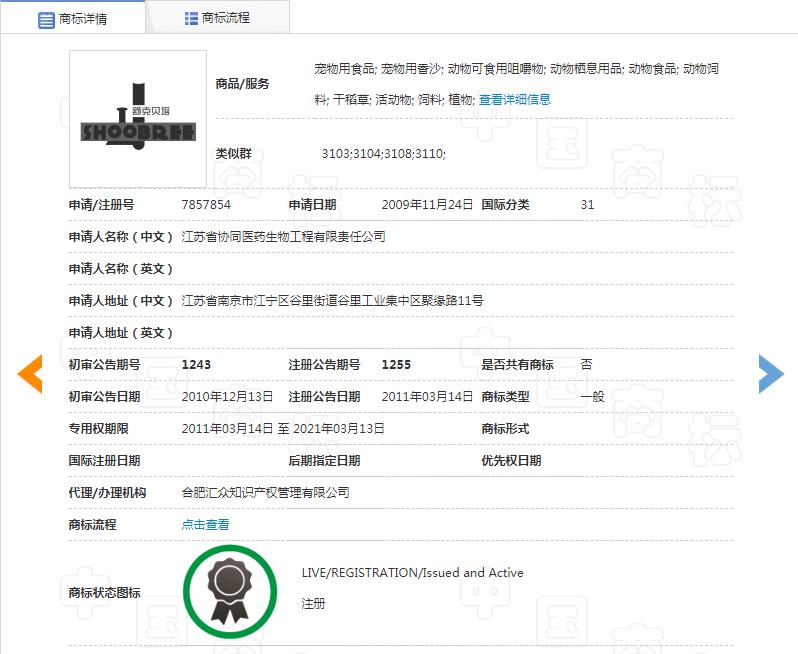Viewport: 798px width, 654px height.
Task: Select similar group codes 3103;3104;3108;3110;
Action: (x=384, y=154)
